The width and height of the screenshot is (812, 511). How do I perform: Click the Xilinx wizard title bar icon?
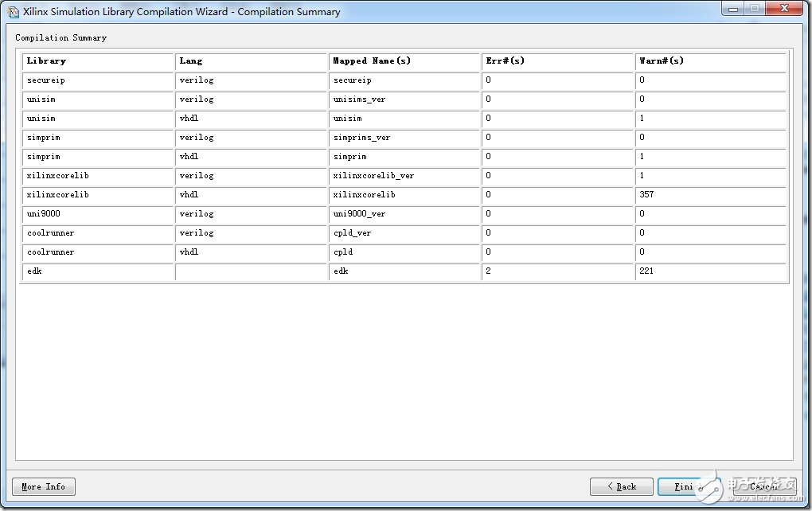click(13, 12)
